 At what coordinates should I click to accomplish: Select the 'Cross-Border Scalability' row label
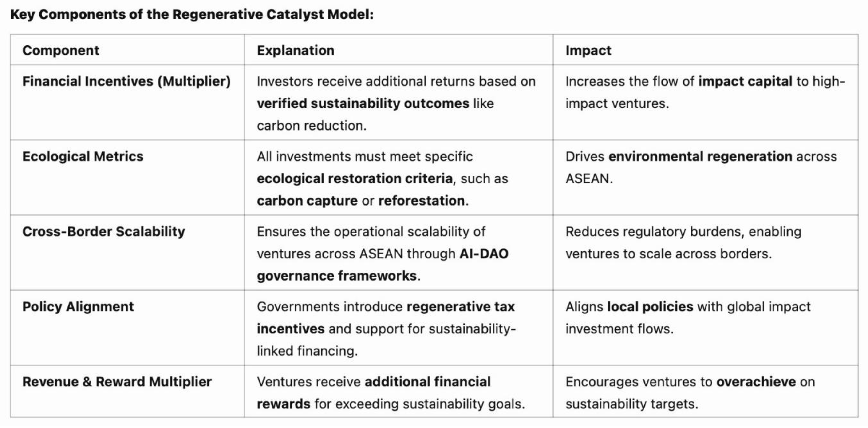click(103, 232)
